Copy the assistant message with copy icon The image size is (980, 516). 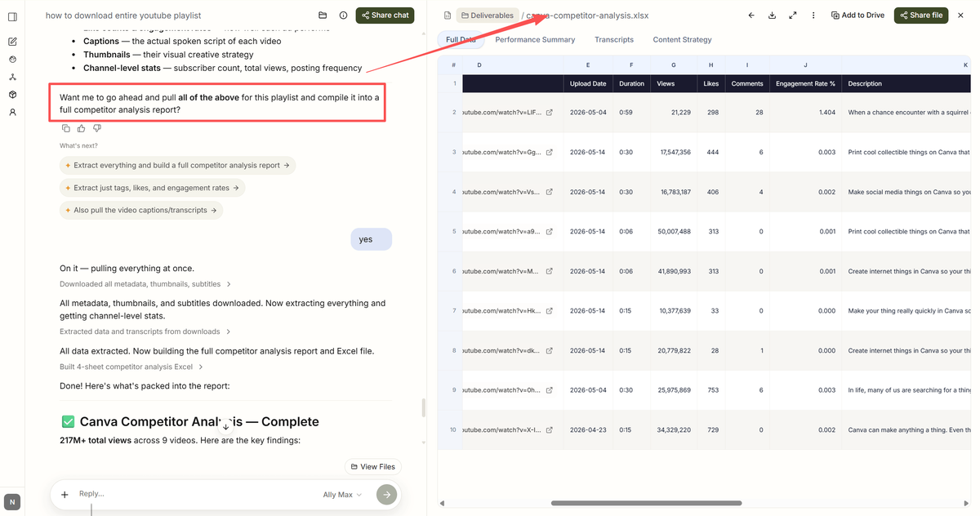pos(66,128)
